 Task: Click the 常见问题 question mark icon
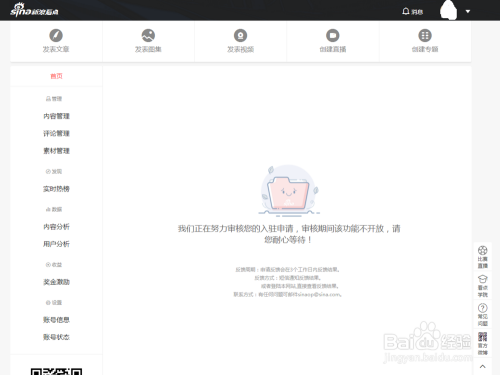pyautogui.click(x=483, y=308)
